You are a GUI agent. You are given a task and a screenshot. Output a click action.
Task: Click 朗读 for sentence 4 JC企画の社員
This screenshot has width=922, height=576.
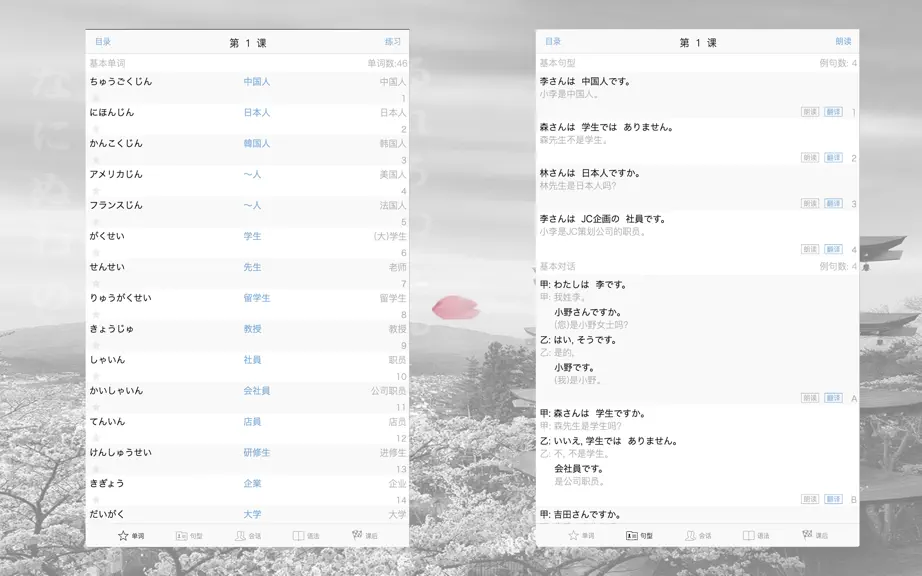810,249
